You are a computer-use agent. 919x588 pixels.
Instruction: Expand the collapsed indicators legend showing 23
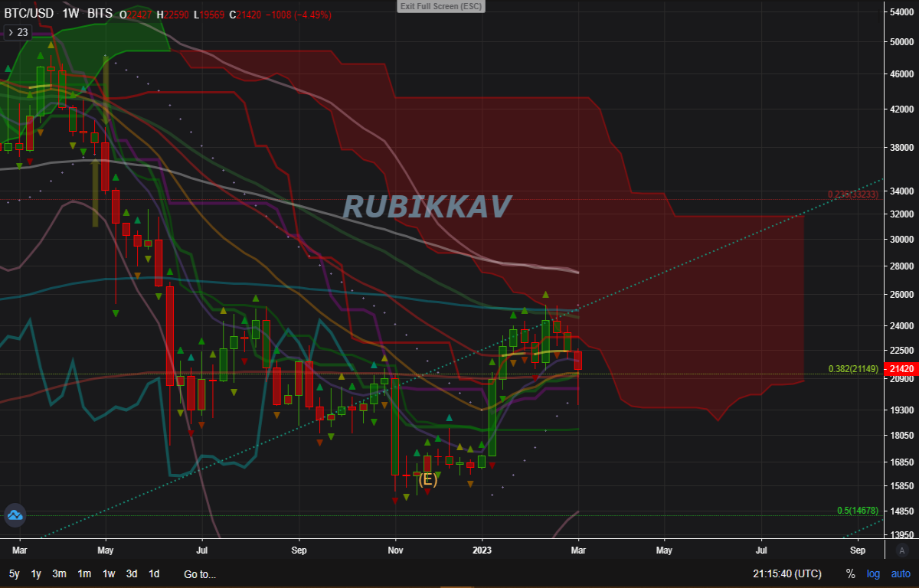pos(18,32)
